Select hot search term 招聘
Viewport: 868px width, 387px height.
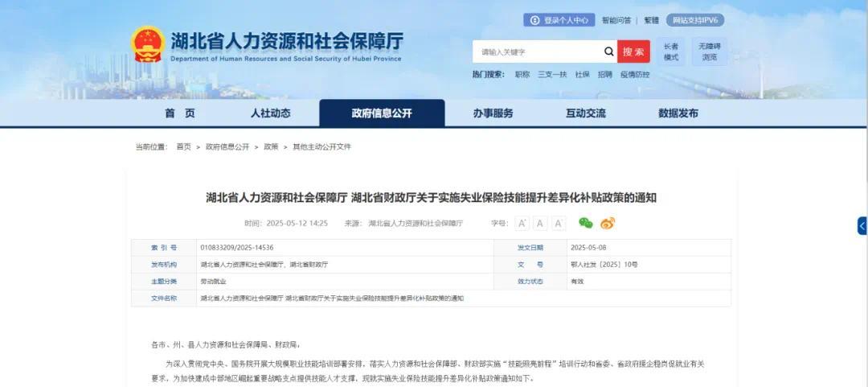pyautogui.click(x=604, y=74)
